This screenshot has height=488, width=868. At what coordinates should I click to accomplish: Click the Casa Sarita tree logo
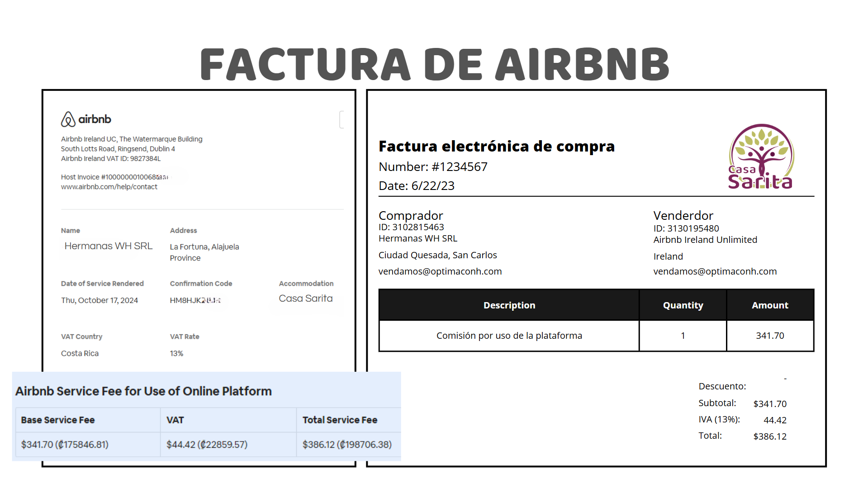click(761, 156)
